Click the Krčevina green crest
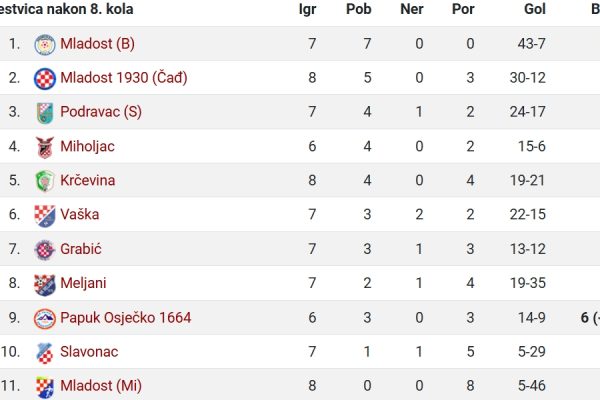Screen dimensions: 600x400 [x=45, y=181]
